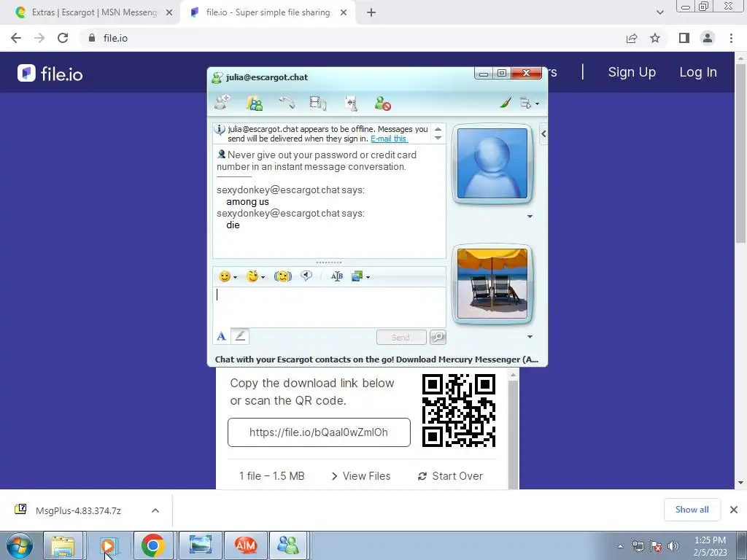The image size is (747, 560).
Task: Click your own beach chairs display picture
Action: [492, 284]
